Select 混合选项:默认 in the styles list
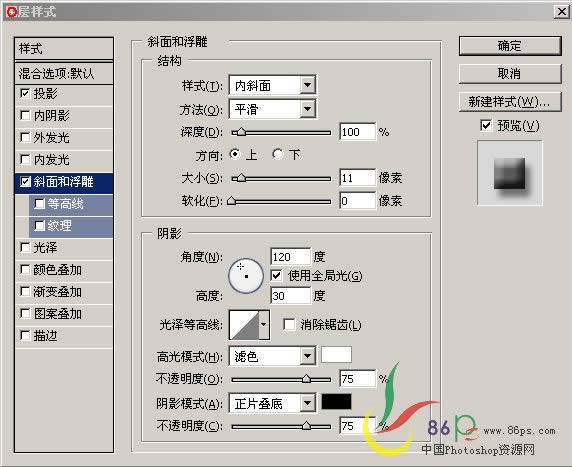Image resolution: width=572 pixels, height=467 pixels. click(x=64, y=74)
